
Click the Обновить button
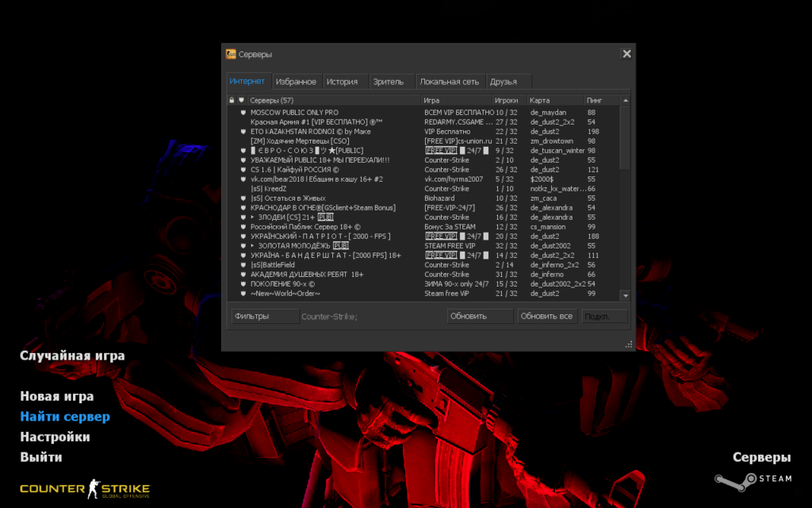click(480, 316)
